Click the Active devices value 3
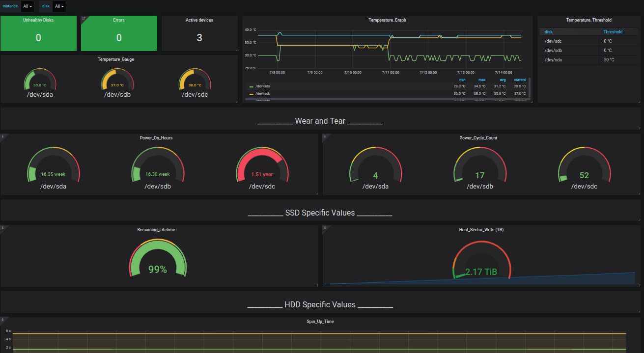 [x=199, y=38]
